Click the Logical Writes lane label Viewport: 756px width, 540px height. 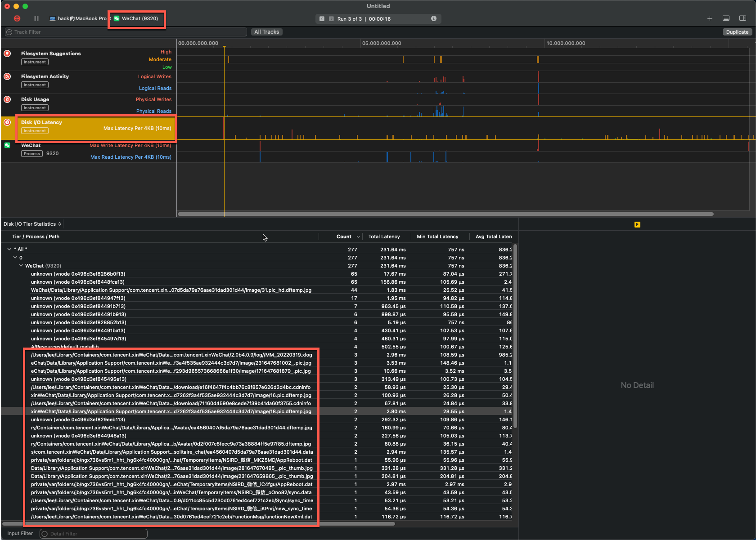point(154,76)
